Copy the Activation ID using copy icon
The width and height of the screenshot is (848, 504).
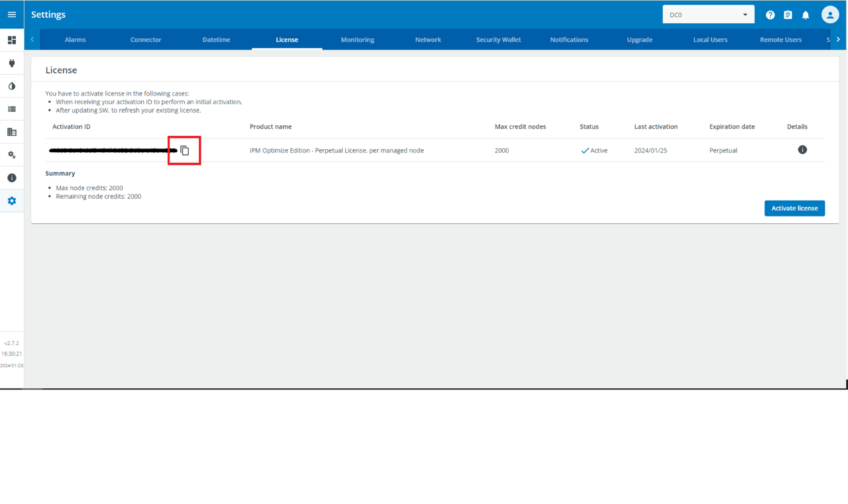pyautogui.click(x=184, y=150)
